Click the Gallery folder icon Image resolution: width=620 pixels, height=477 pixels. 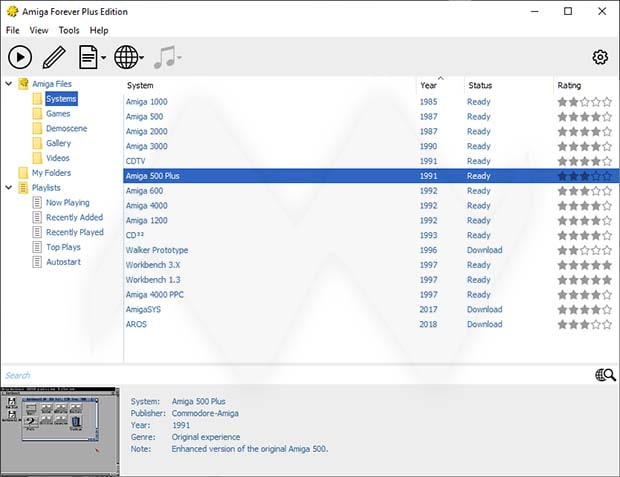pyautogui.click(x=37, y=143)
